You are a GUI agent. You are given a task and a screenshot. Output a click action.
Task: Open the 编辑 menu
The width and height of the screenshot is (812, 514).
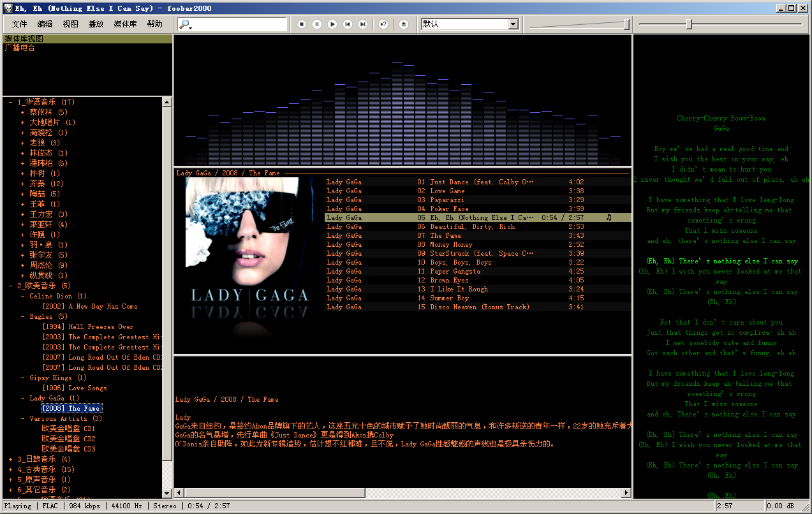coord(45,24)
